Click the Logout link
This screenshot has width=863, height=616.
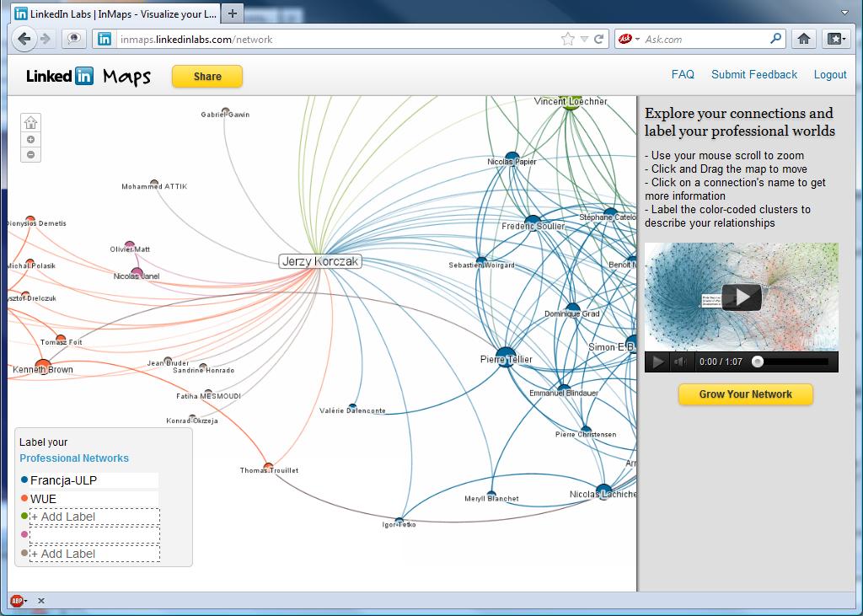830,74
